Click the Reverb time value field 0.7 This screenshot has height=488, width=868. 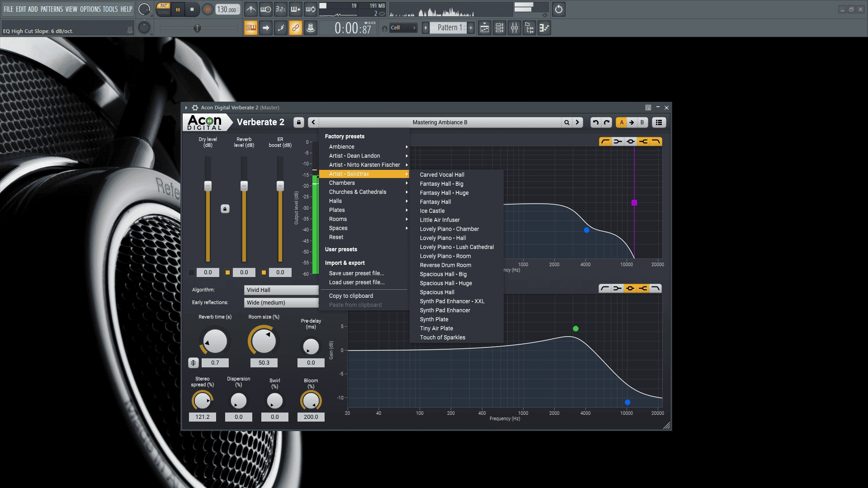(x=215, y=363)
